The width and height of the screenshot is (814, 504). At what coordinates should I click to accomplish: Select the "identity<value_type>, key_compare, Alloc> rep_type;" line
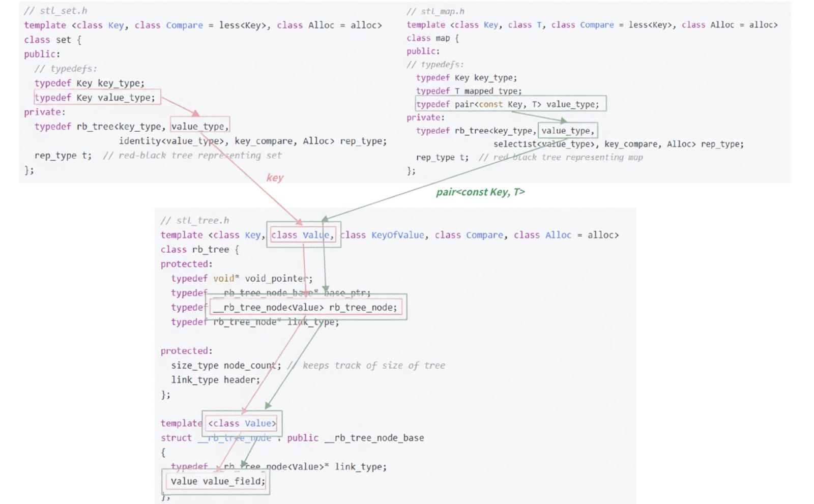click(x=253, y=141)
